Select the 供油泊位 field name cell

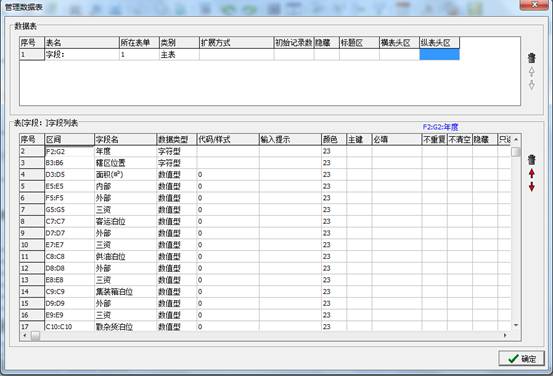(126, 256)
